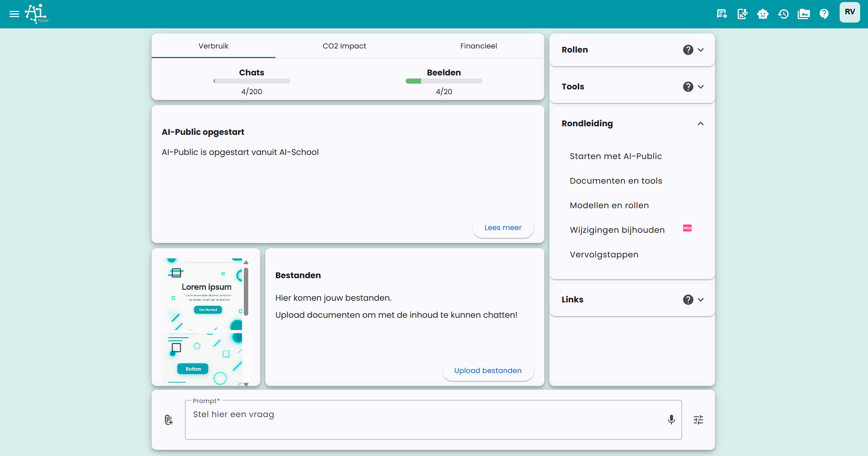The image size is (868, 456).
Task: Switch to the CO2 Impact tab
Action: point(344,46)
